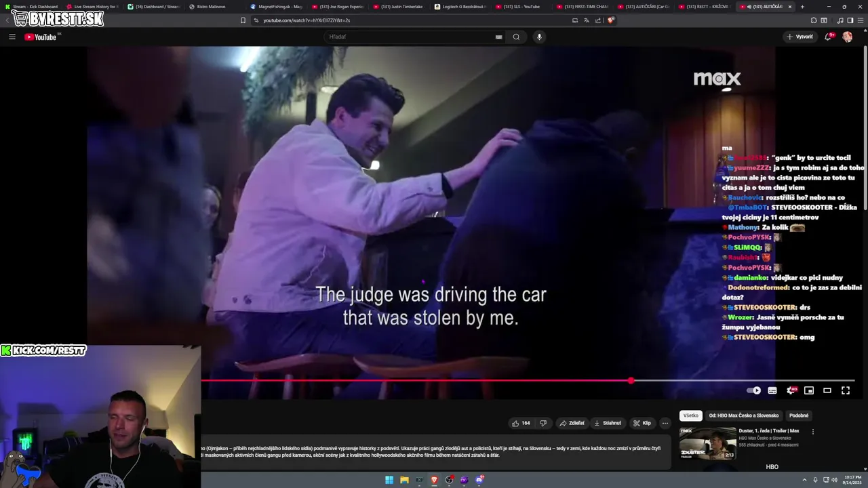Open the Duster trailer thumbnail
The width and height of the screenshot is (868, 488).
(x=708, y=443)
